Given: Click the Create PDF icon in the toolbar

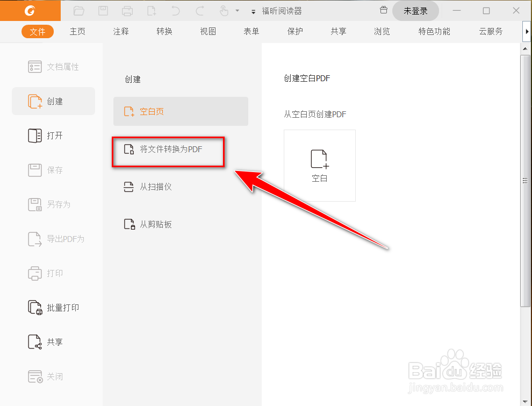Looking at the screenshot, I should click(151, 10).
